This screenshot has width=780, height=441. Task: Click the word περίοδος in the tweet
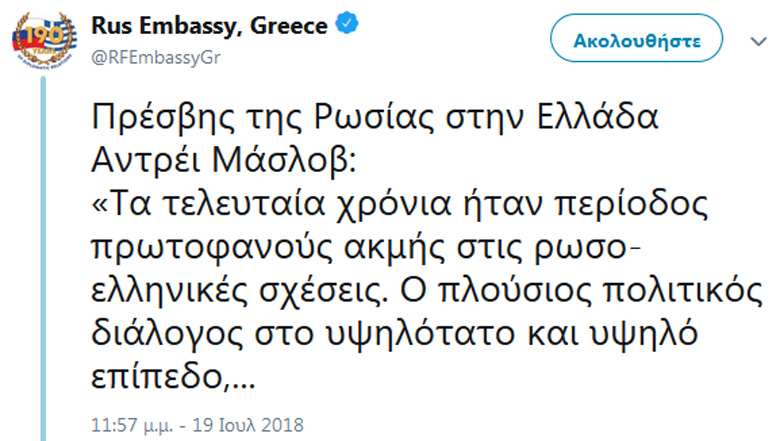pos(631,205)
